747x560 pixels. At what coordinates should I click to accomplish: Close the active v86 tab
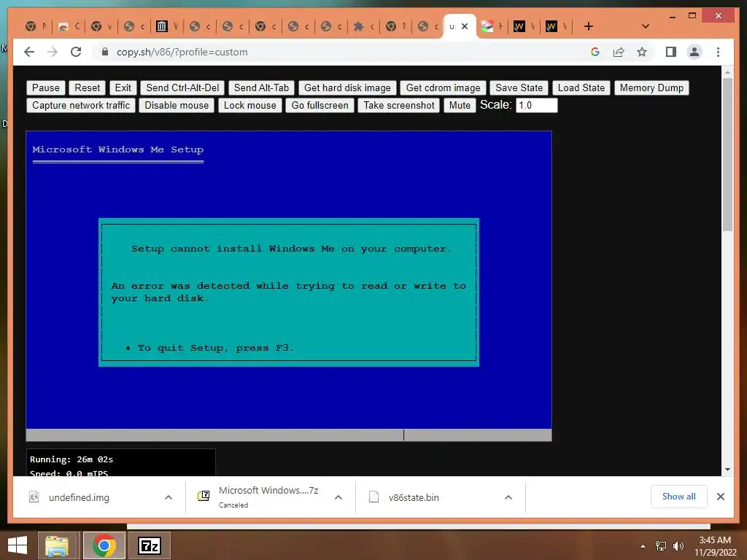tap(465, 26)
